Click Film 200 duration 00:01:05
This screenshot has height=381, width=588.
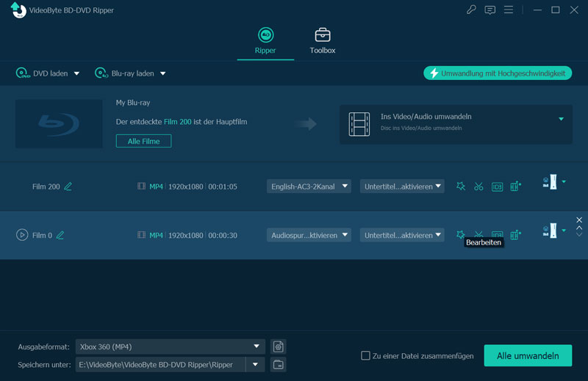[x=223, y=186]
